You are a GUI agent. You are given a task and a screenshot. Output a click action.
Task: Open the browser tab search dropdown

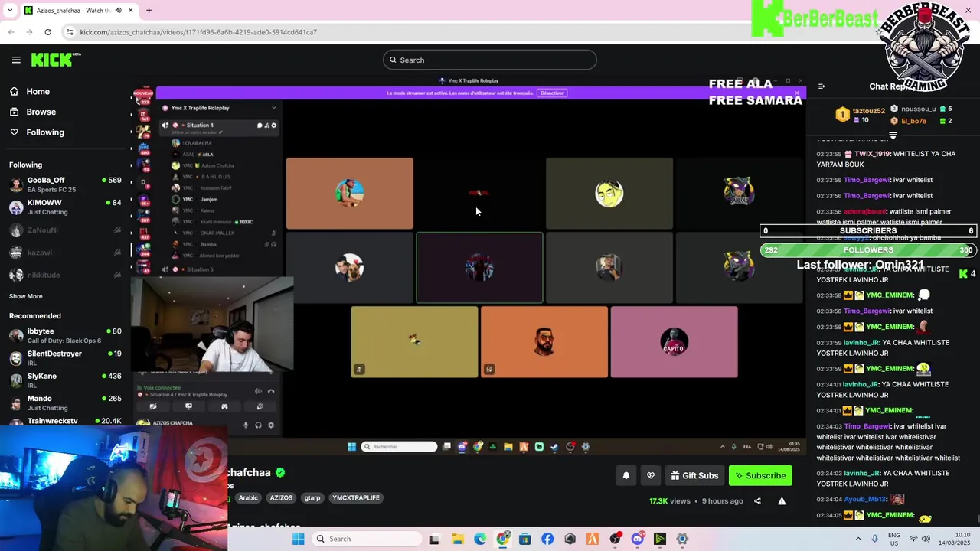tap(10, 11)
